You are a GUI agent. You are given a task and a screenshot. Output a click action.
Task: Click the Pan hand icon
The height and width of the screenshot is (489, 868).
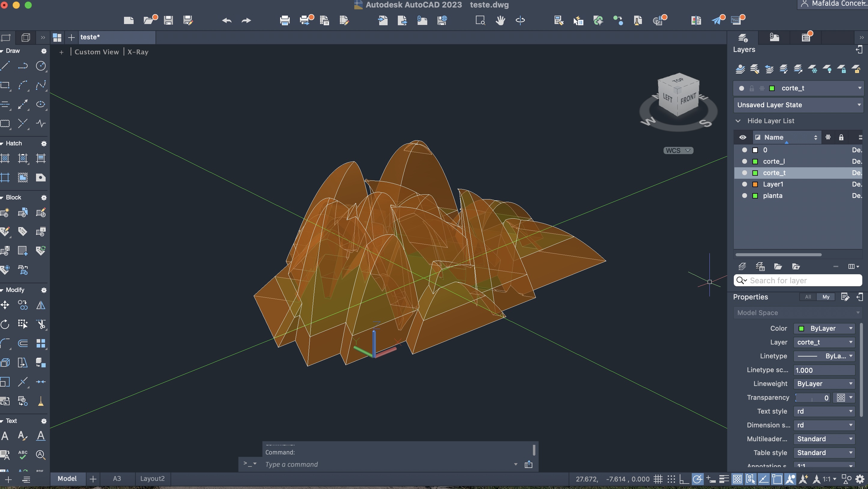click(x=501, y=20)
